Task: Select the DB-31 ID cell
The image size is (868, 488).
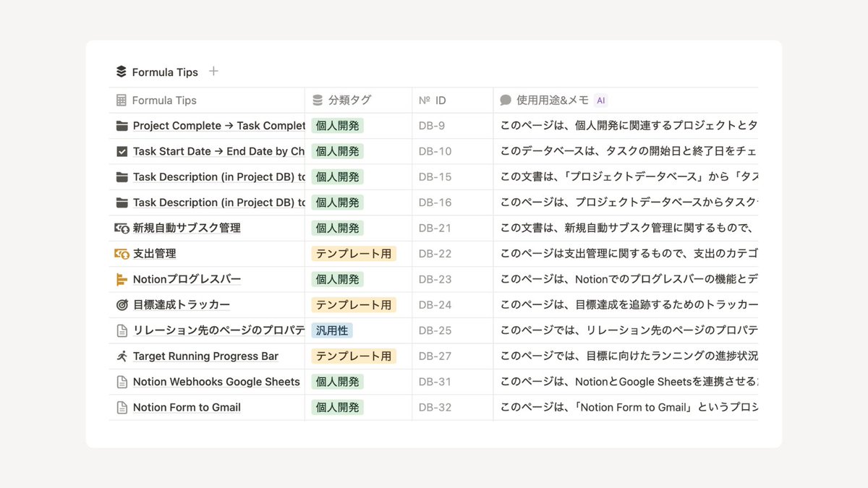Action: click(x=453, y=382)
